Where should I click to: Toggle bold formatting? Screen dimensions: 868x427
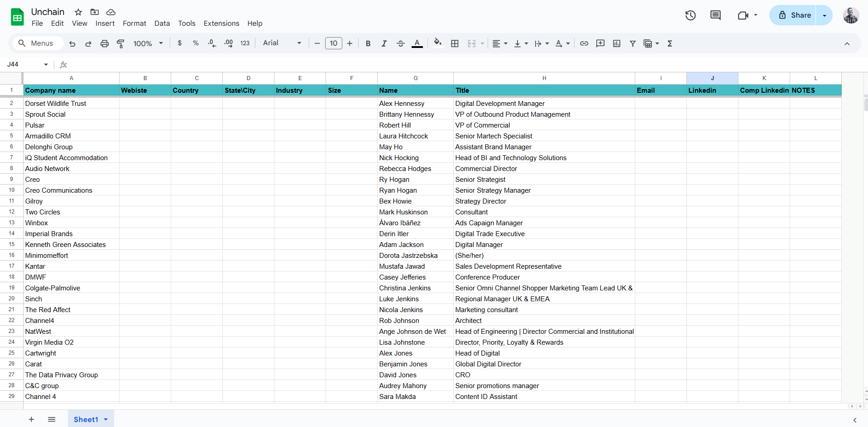coord(368,43)
